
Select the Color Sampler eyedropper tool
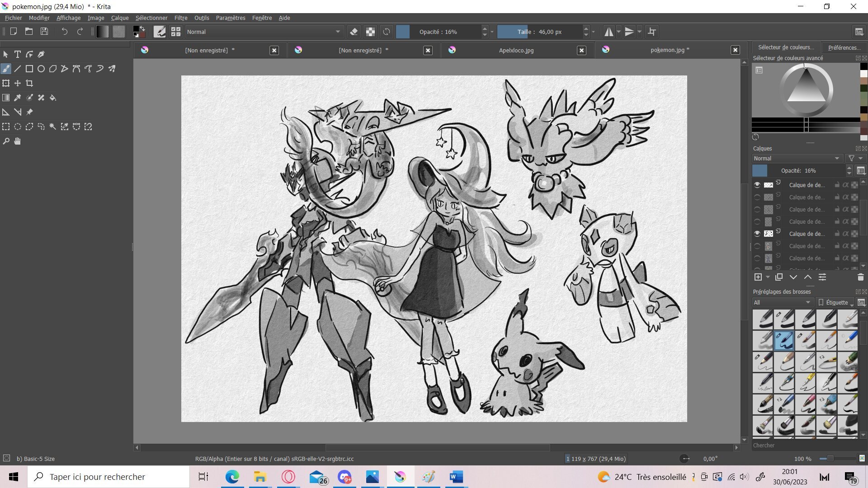(18, 98)
